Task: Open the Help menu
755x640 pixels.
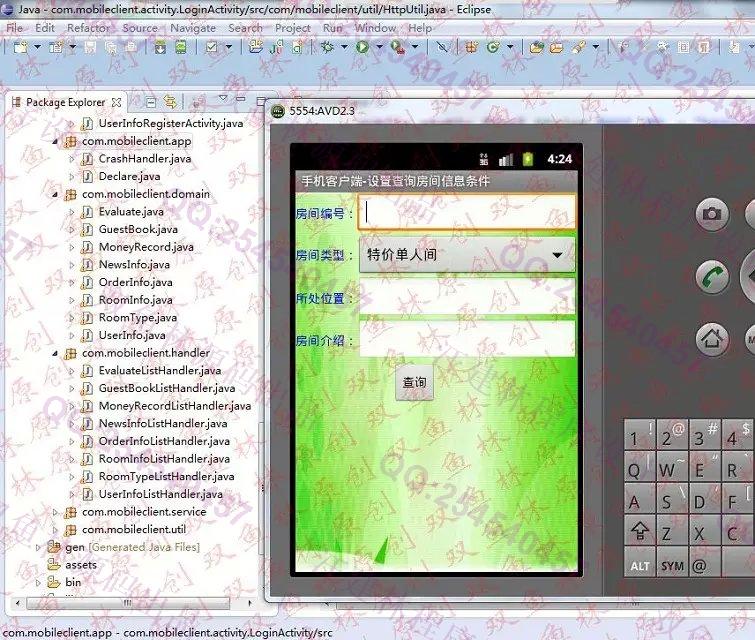Action: pyautogui.click(x=420, y=28)
